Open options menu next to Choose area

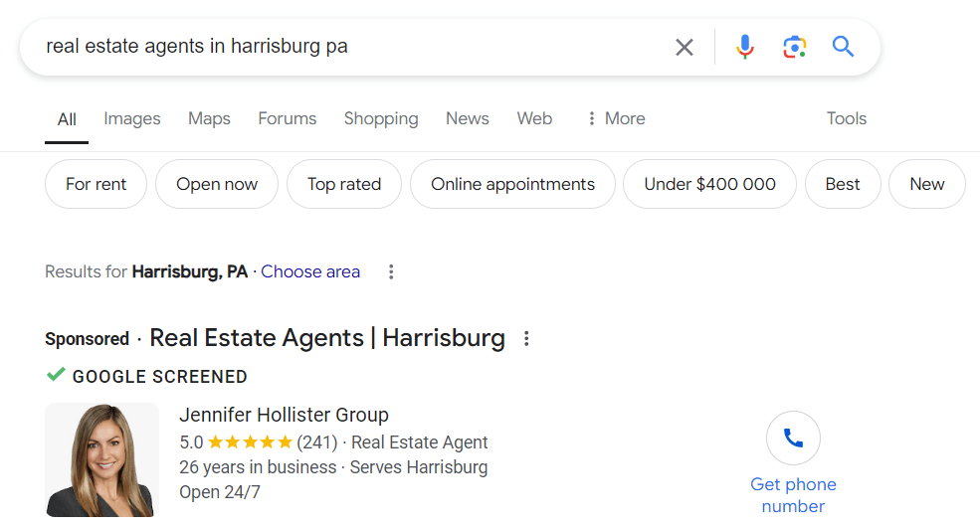click(391, 271)
